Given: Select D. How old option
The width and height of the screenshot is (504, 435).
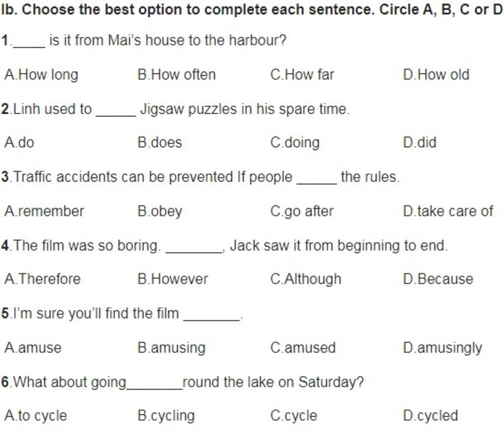Looking at the screenshot, I should 436,75.
